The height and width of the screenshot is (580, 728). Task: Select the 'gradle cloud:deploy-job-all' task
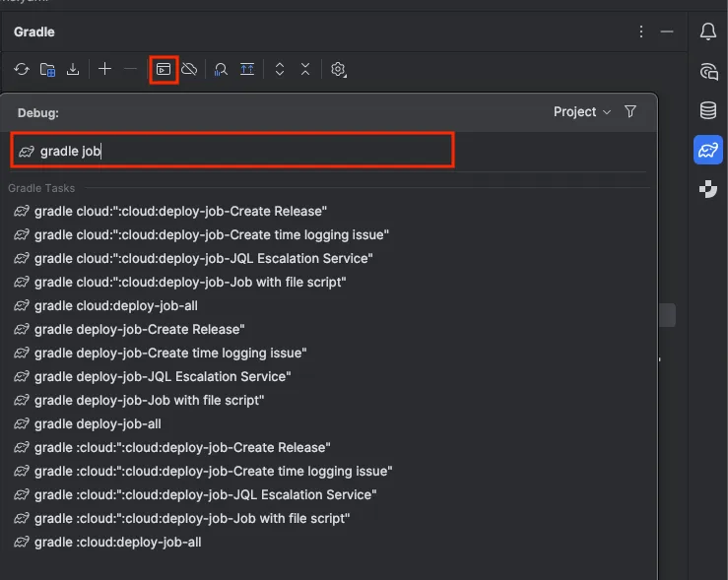pyautogui.click(x=329, y=306)
